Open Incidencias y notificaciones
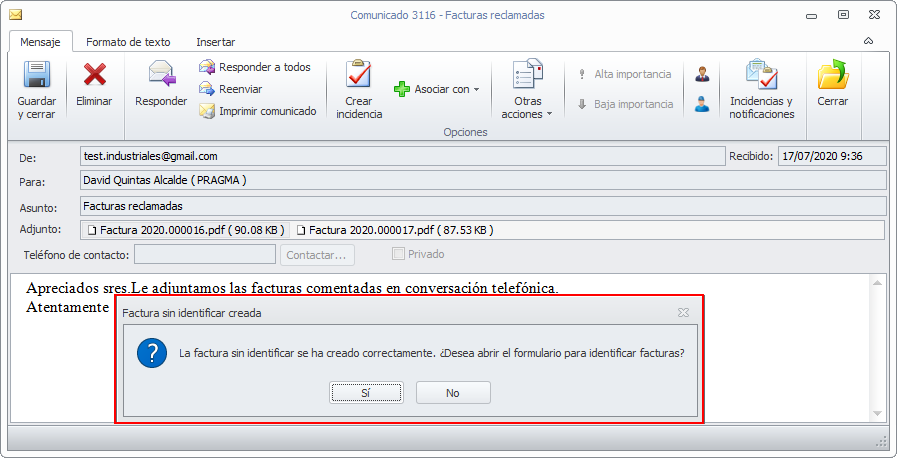897x458 pixels. [761, 90]
